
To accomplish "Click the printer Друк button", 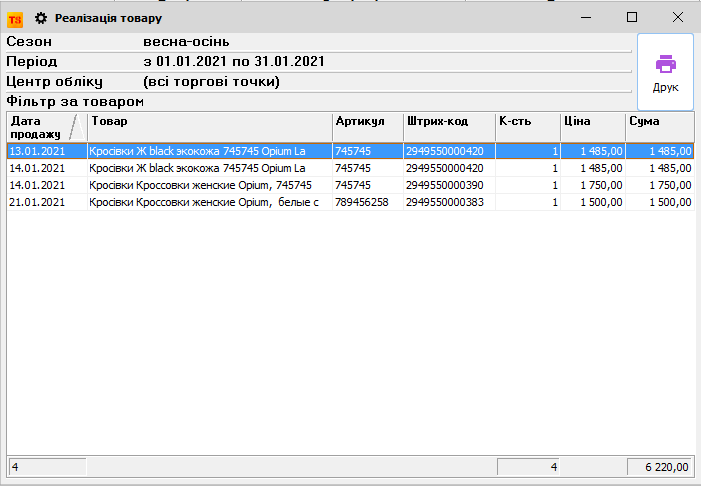I will pos(665,73).
